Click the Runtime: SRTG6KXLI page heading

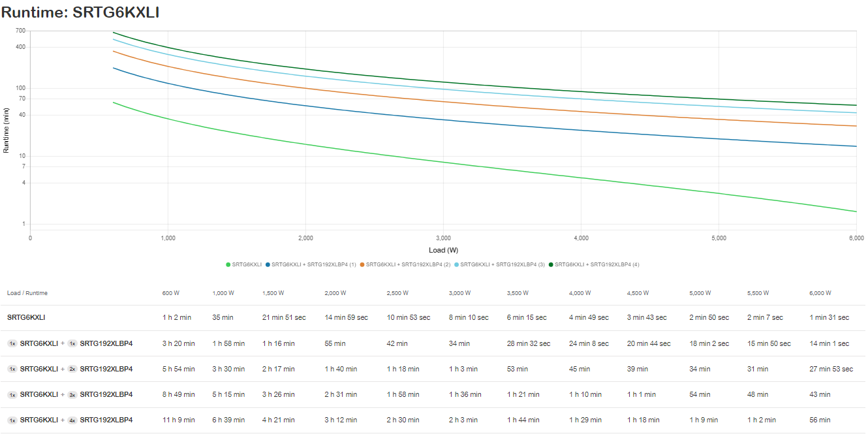click(80, 11)
